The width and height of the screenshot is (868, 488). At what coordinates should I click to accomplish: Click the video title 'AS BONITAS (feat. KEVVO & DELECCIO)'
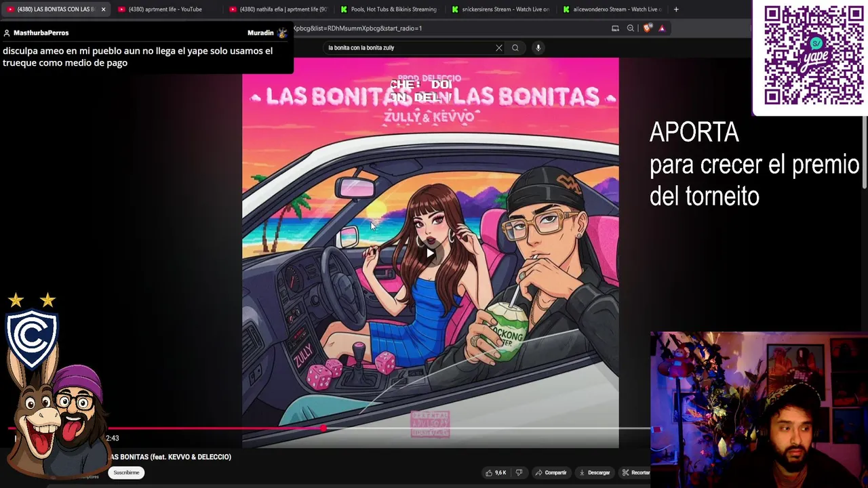click(171, 457)
